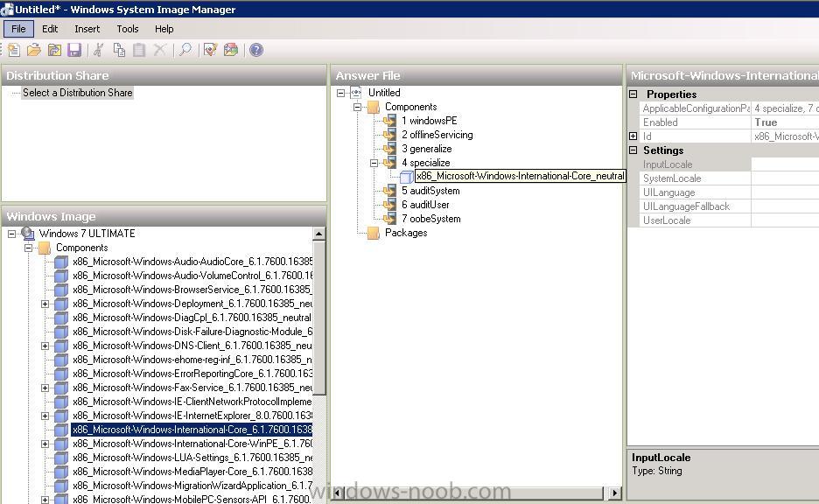Image resolution: width=819 pixels, height=504 pixels.
Task: Click the Answer File scroll left arrow
Action: point(338,493)
